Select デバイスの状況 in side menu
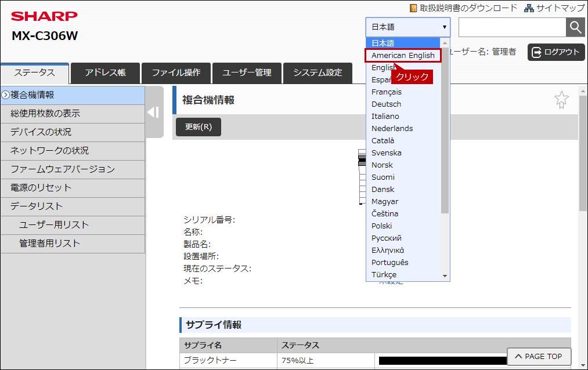Screen dimensions: 588x370 [73, 132]
